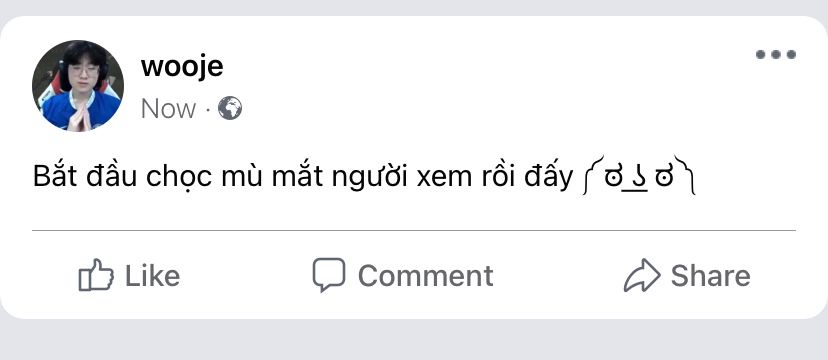Click the globe public audience icon
Image resolution: width=828 pixels, height=360 pixels.
pos(230,108)
